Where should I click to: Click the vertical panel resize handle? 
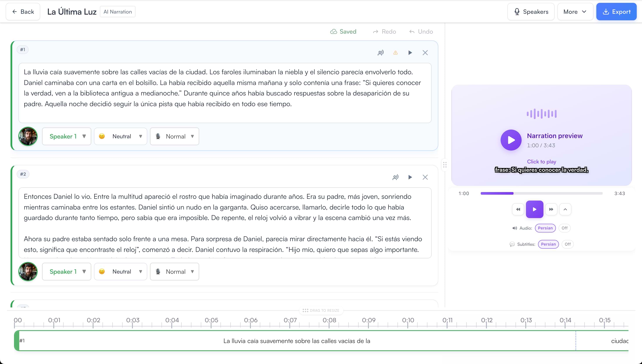pyautogui.click(x=445, y=165)
